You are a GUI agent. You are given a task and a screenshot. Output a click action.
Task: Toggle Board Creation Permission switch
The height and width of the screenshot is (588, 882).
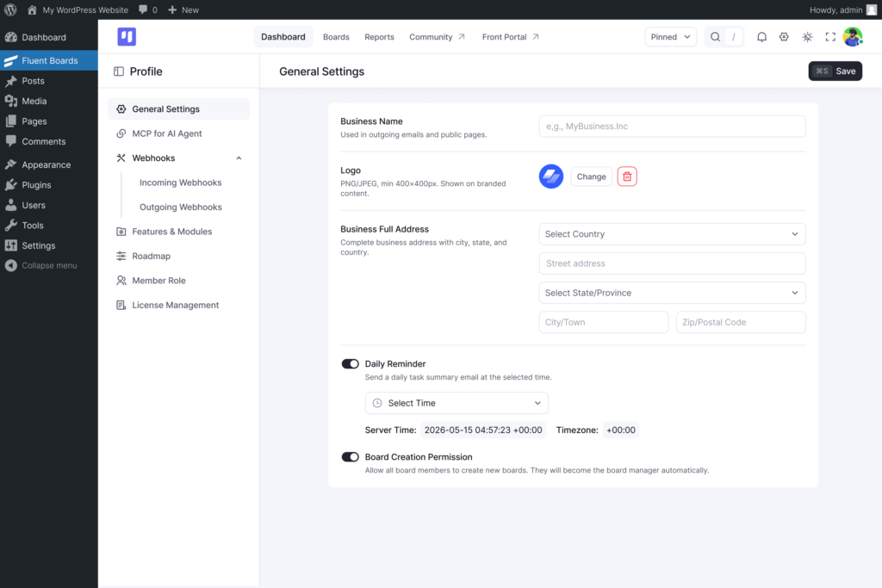tap(350, 457)
